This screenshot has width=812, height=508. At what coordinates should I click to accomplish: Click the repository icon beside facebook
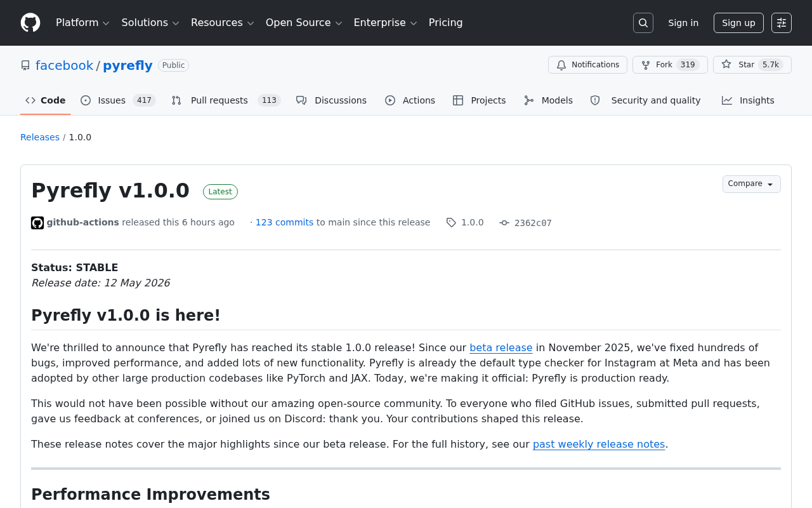(x=25, y=65)
